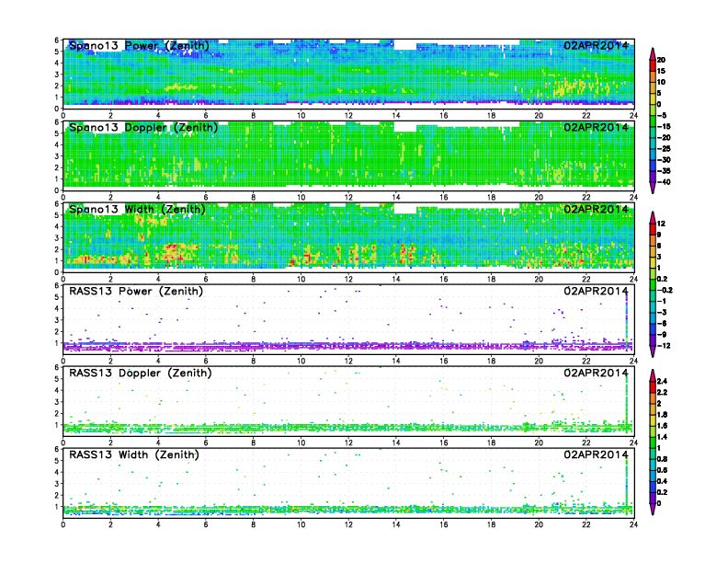Click hour 0 tick under the RASS13 Width panel
The image size is (728, 563).
pyautogui.click(x=63, y=524)
